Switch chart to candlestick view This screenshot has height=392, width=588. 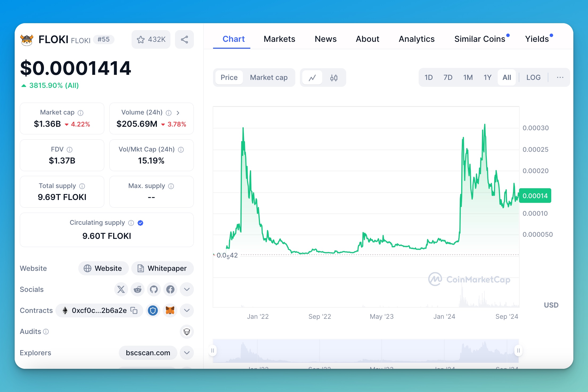click(x=334, y=78)
